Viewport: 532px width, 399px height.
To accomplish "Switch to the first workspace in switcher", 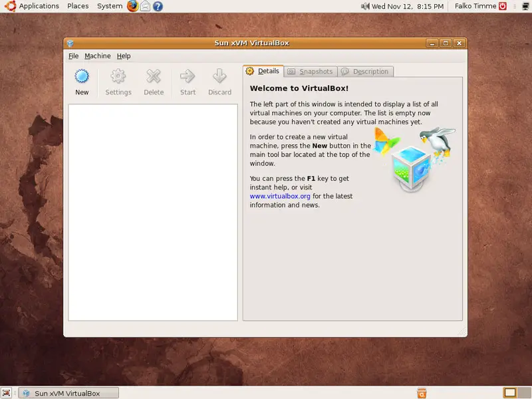I will pos(509,393).
